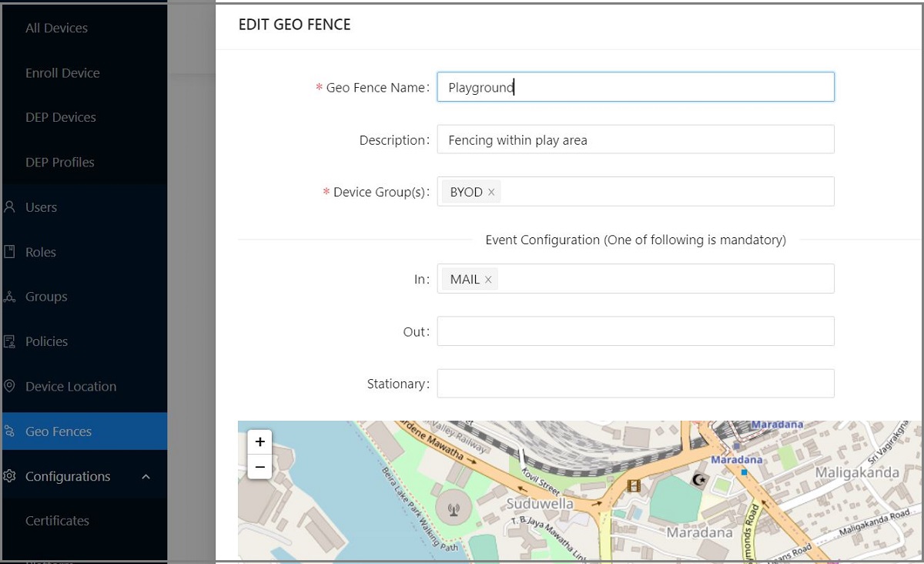
Task: Zoom in the map with plus button
Action: (x=259, y=441)
